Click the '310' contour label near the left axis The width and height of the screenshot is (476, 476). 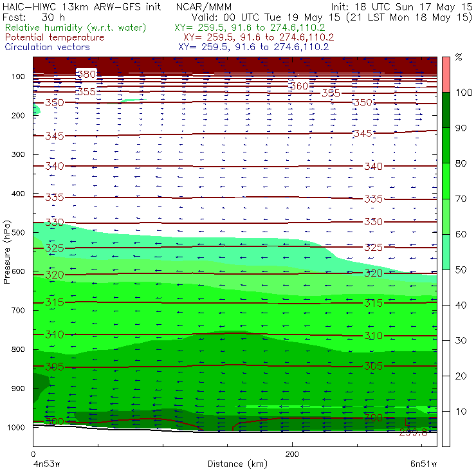(x=55, y=334)
